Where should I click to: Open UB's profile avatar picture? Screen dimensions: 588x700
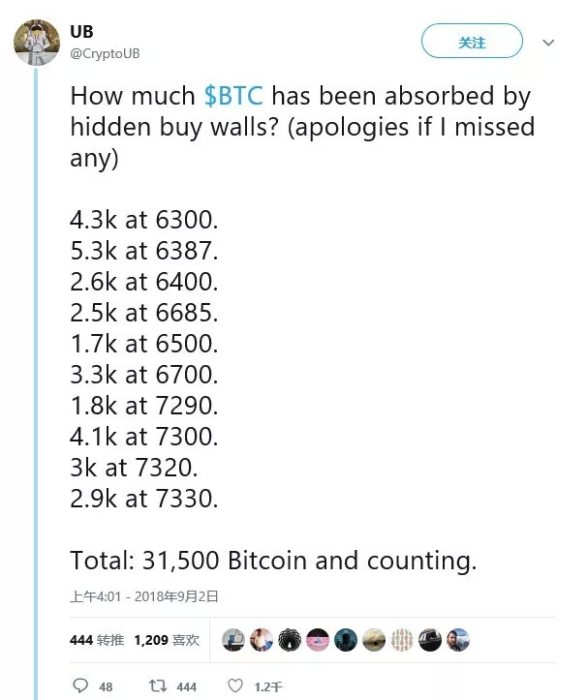[37, 43]
